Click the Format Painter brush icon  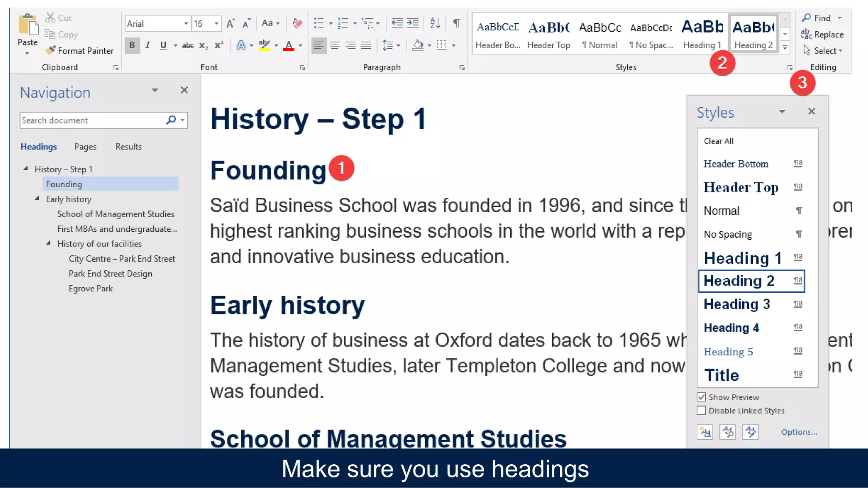50,50
